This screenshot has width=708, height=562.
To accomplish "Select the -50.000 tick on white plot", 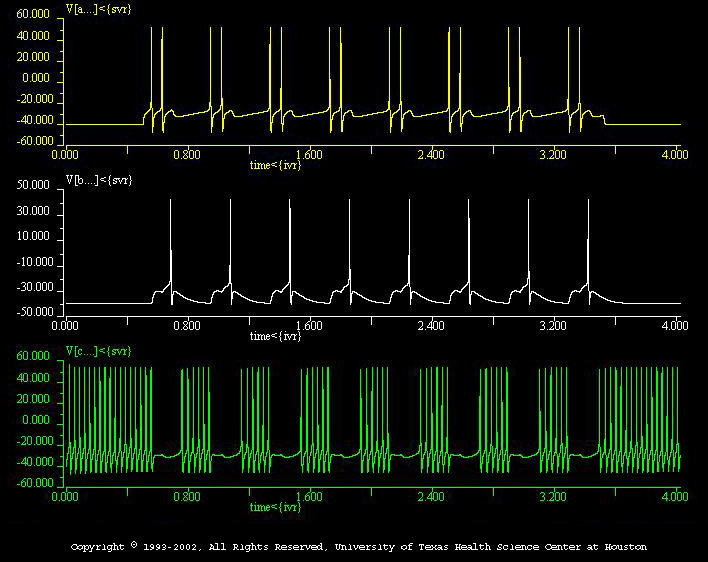I will pyautogui.click(x=31, y=312).
